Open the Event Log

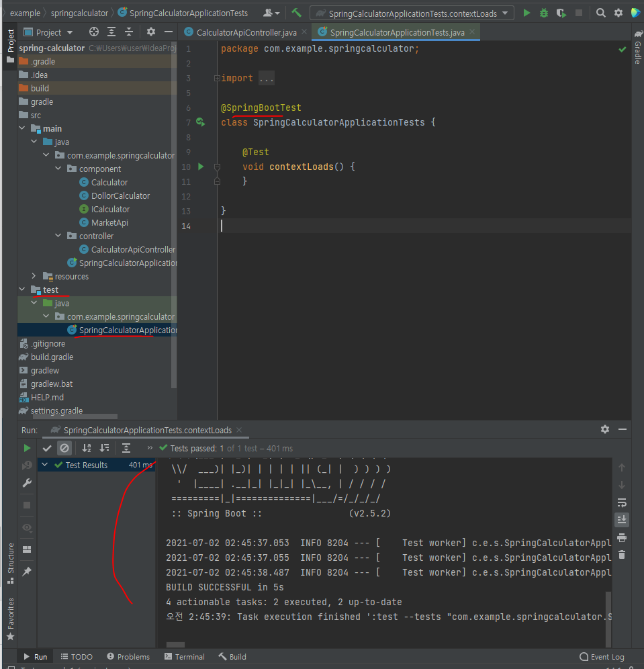click(x=601, y=656)
